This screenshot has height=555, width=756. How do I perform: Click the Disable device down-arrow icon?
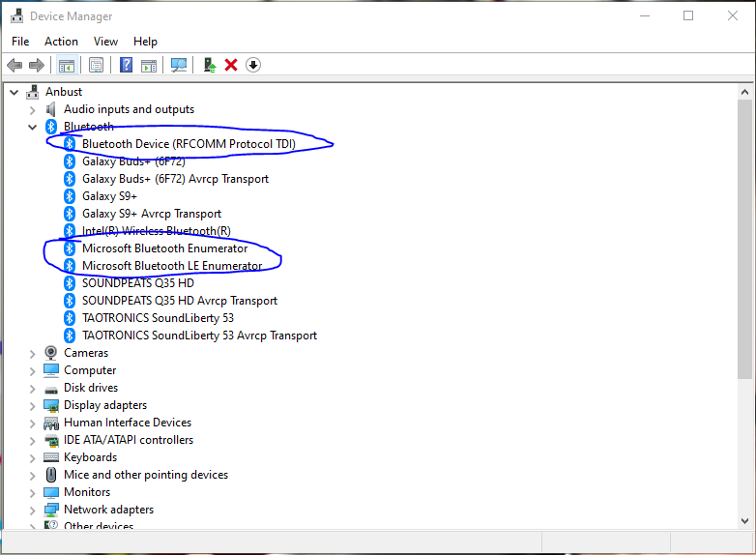(x=253, y=65)
